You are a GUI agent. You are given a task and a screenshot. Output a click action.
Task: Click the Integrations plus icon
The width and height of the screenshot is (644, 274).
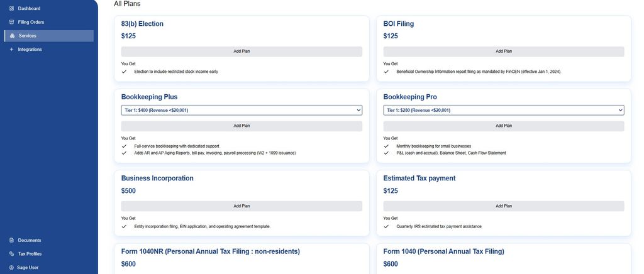tap(11, 49)
